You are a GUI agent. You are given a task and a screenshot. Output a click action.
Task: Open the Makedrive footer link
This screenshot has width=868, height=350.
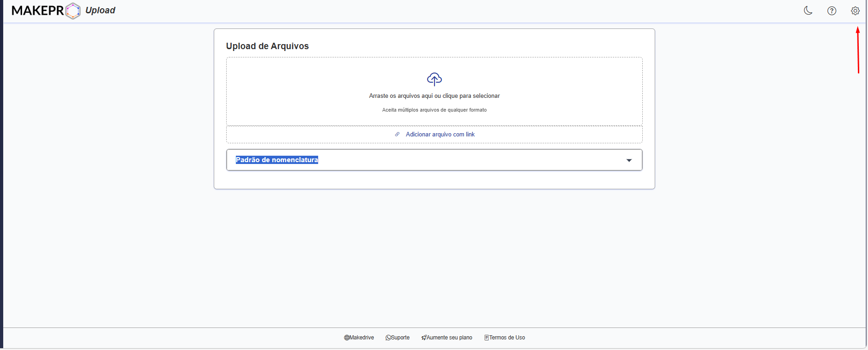point(362,338)
